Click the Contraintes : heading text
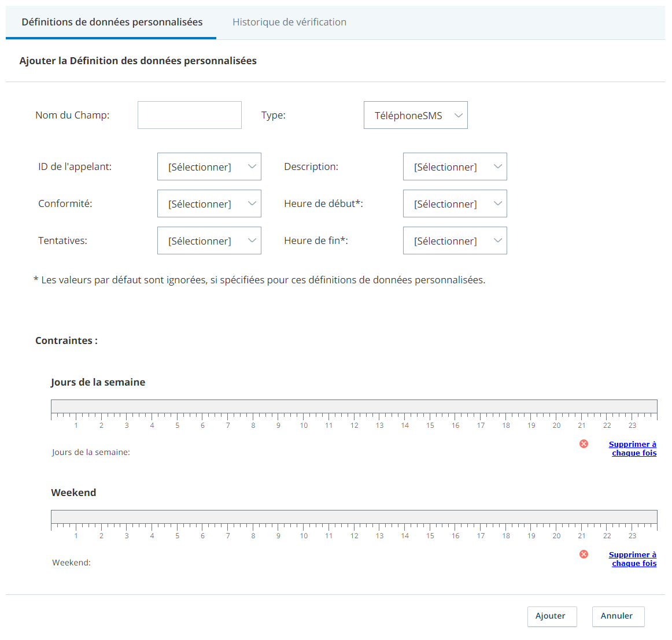 click(x=67, y=341)
